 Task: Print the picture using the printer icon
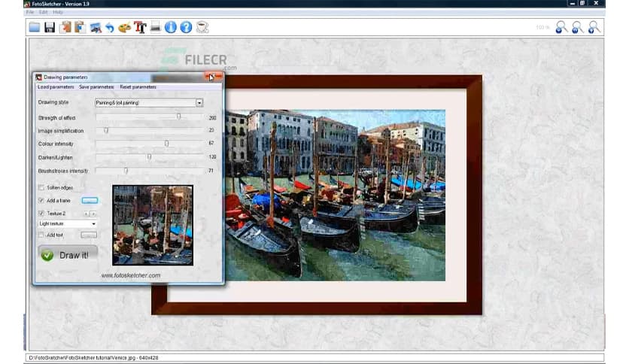pos(155,27)
